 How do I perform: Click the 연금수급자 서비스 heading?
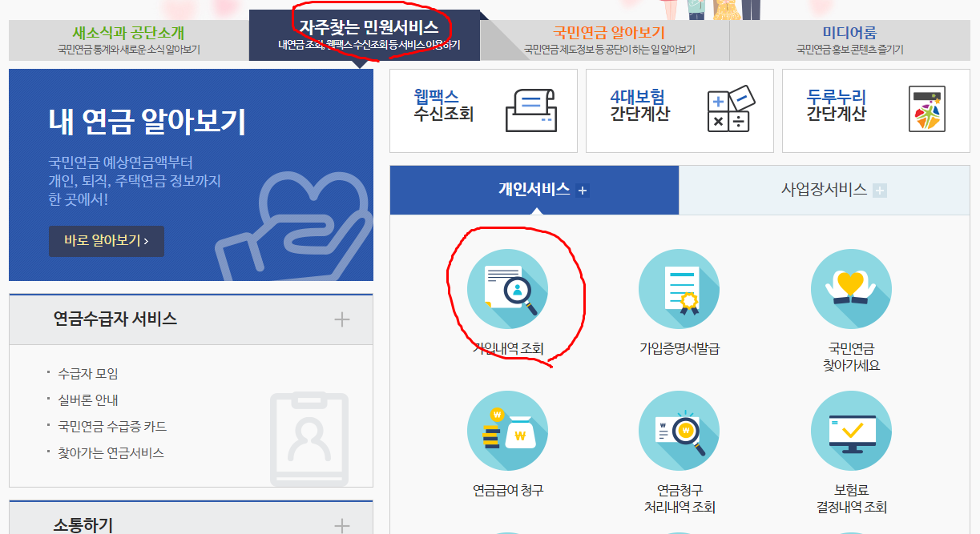tap(115, 319)
